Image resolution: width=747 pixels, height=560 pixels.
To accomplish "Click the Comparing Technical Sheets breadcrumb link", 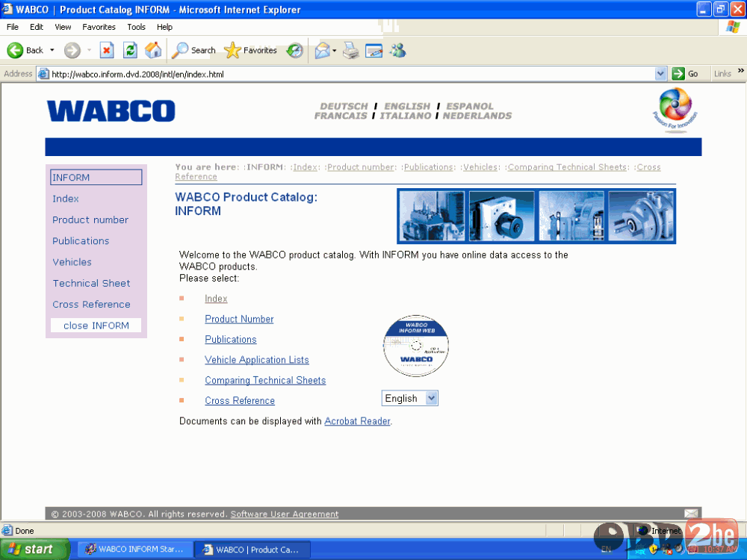I will [567, 167].
